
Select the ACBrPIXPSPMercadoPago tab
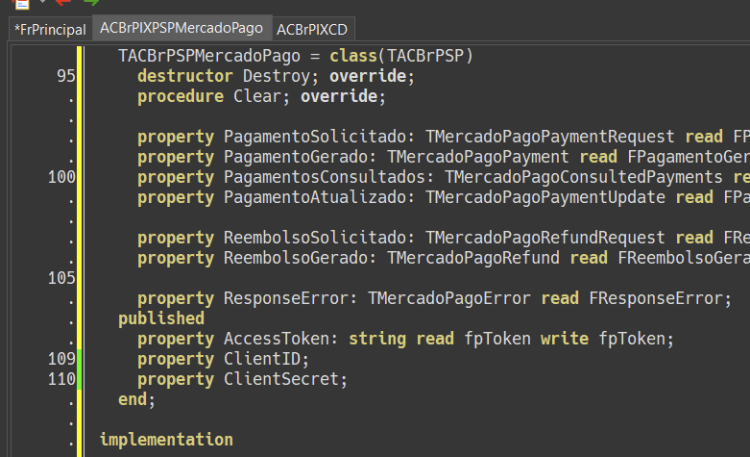(181, 28)
